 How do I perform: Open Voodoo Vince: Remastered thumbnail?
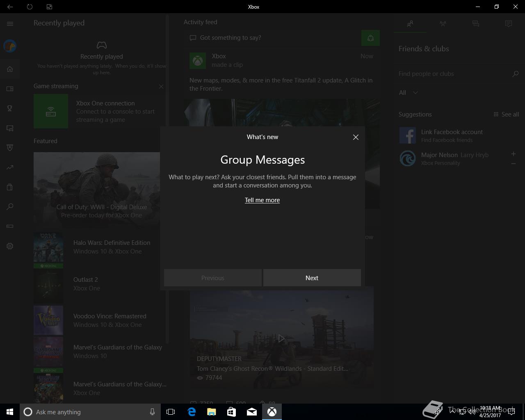click(x=48, y=320)
